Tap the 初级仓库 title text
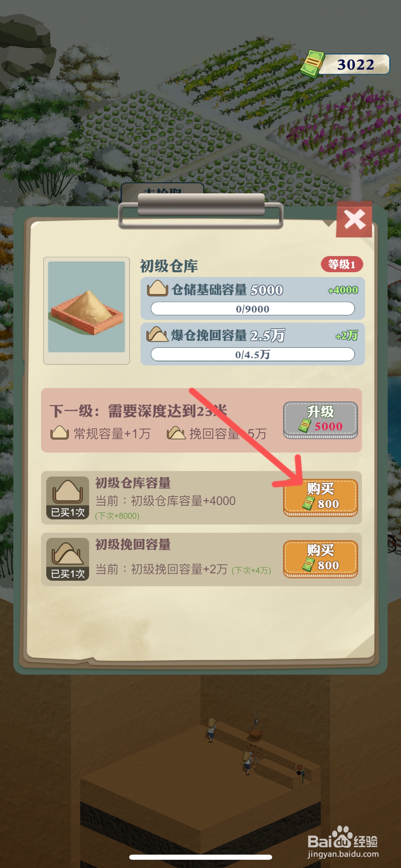Image resolution: width=401 pixels, height=868 pixels. tap(169, 266)
